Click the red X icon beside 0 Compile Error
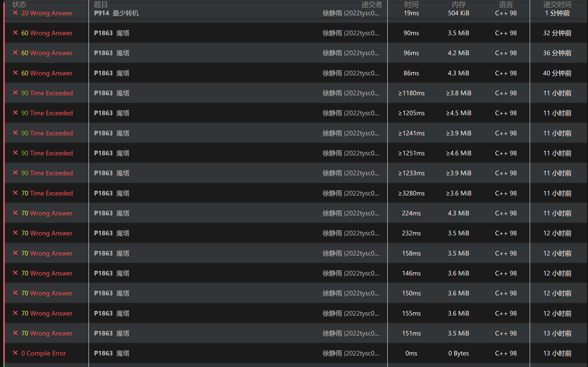Viewport: 588px width, 367px height. (x=15, y=353)
